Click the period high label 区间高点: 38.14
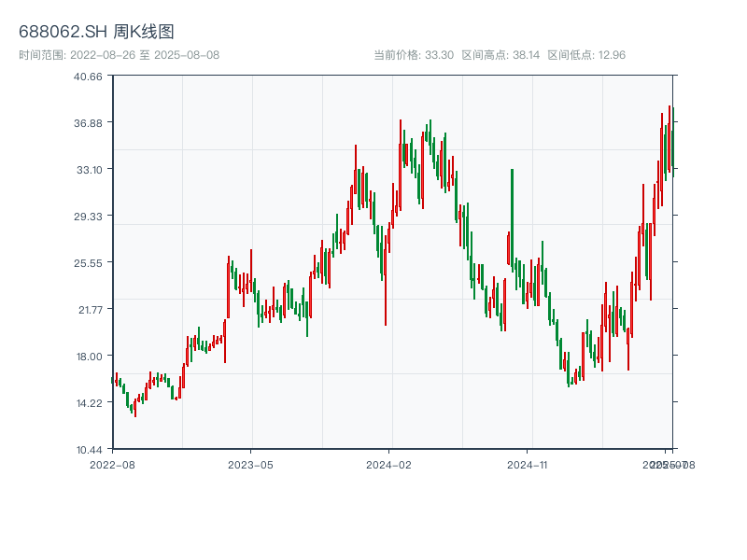Image resolution: width=747 pixels, height=560 pixels. pyautogui.click(x=500, y=55)
